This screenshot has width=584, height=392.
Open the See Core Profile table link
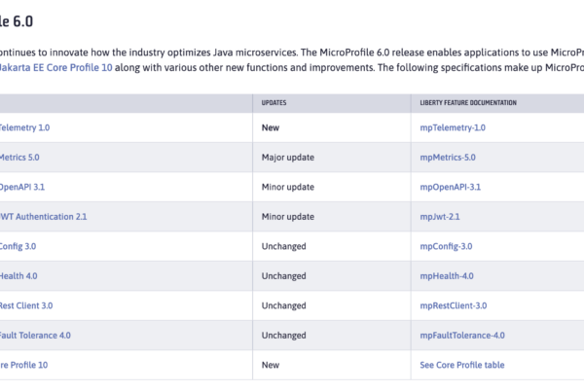[462, 365]
